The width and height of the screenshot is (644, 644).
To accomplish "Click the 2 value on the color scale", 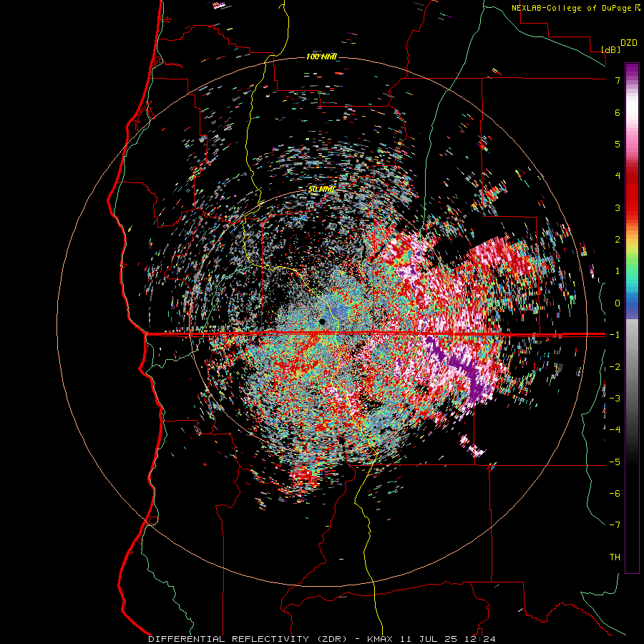I will (x=618, y=239).
